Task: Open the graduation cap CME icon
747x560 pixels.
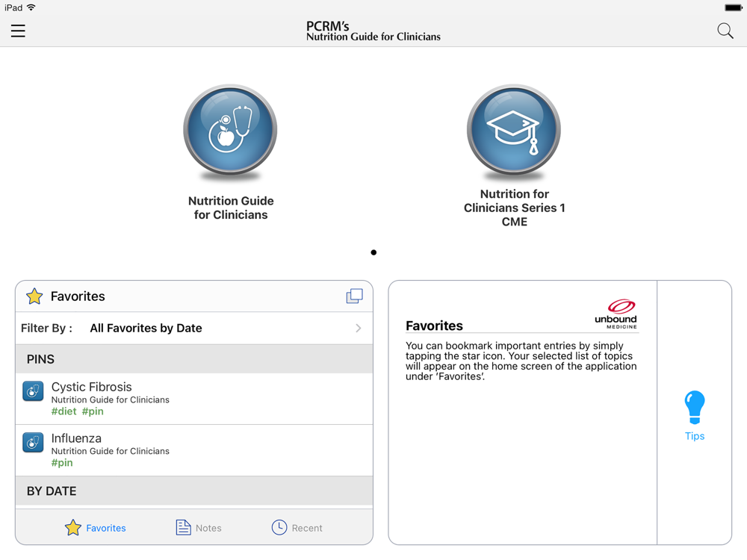Action: (x=514, y=130)
